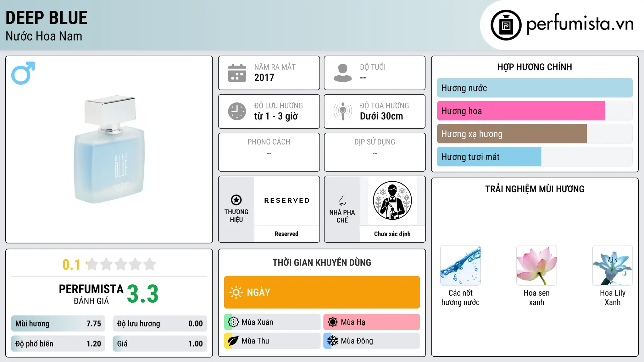Click the Phong cách card
This screenshot has width=644, height=362.
point(269,152)
